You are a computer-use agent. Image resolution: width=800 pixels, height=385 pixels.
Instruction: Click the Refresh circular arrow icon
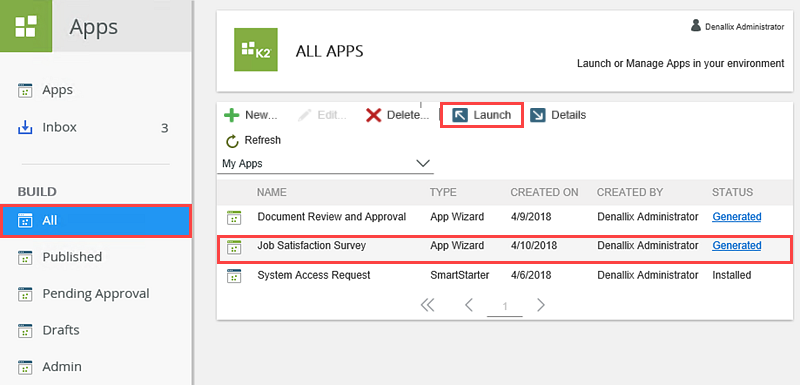(232, 141)
